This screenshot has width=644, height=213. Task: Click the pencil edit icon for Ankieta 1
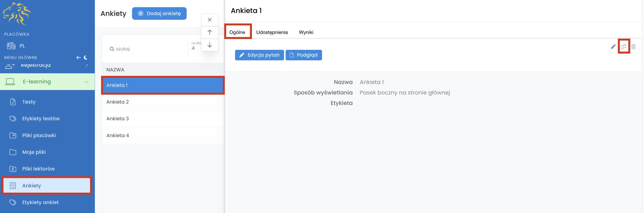(613, 47)
